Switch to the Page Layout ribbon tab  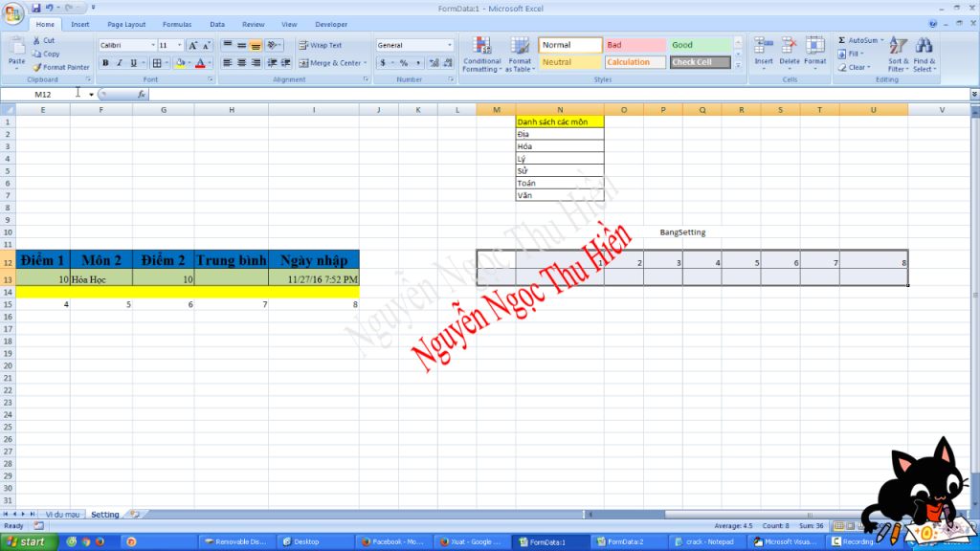tap(126, 24)
